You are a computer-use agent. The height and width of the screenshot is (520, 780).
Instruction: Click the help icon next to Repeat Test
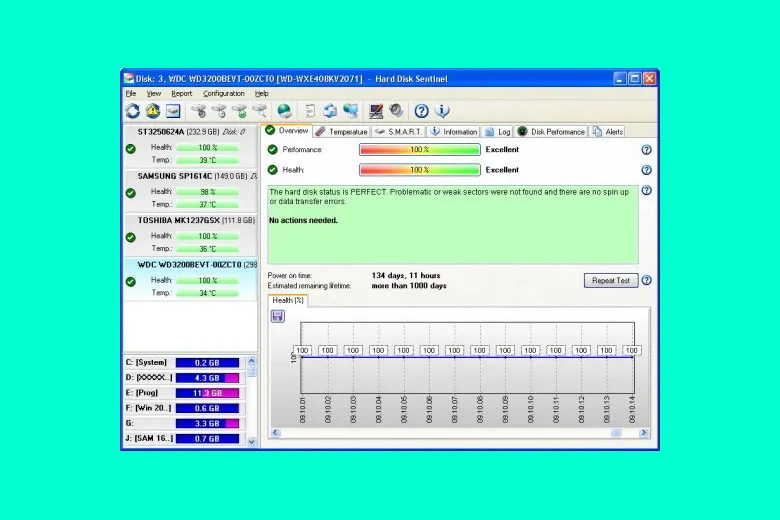coord(646,281)
